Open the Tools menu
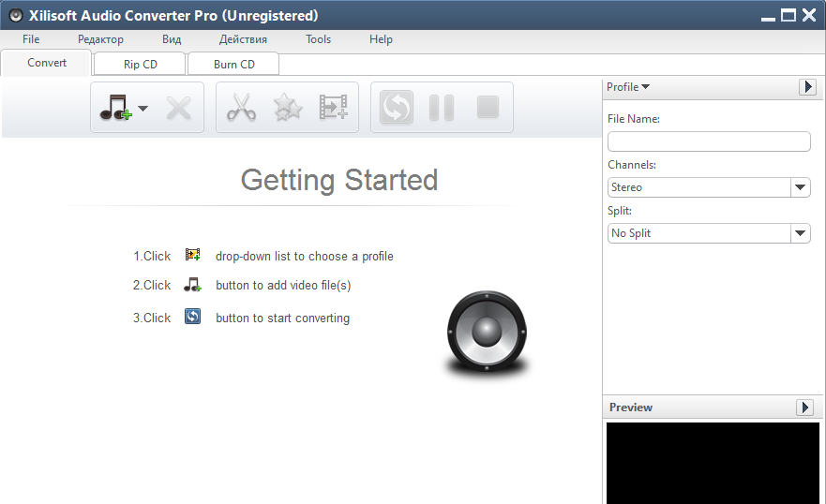Screen dimensions: 826x504 (318, 39)
